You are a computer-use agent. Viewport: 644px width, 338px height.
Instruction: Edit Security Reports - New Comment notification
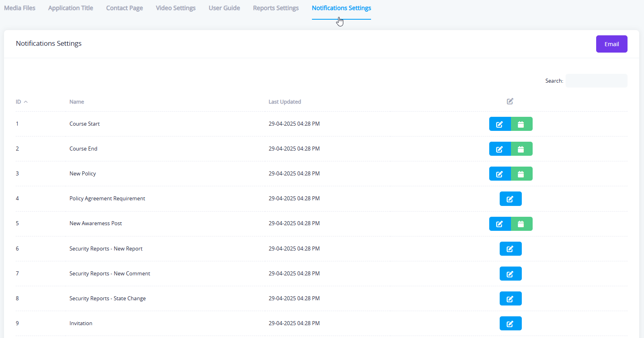[510, 274]
